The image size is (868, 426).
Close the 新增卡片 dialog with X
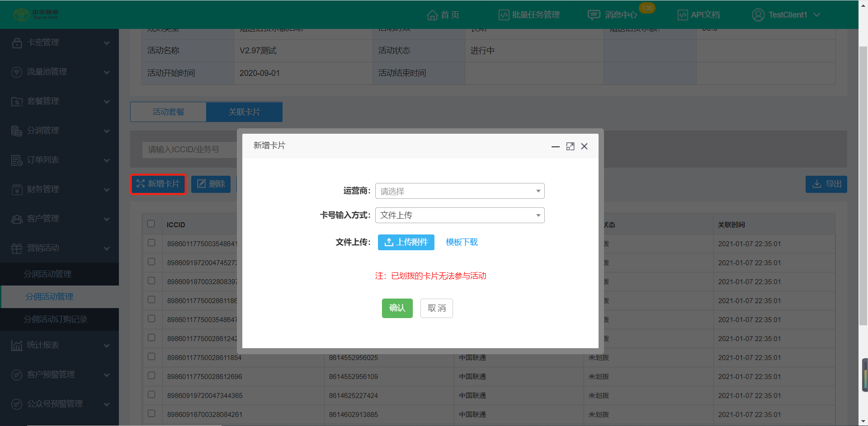pyautogui.click(x=585, y=146)
